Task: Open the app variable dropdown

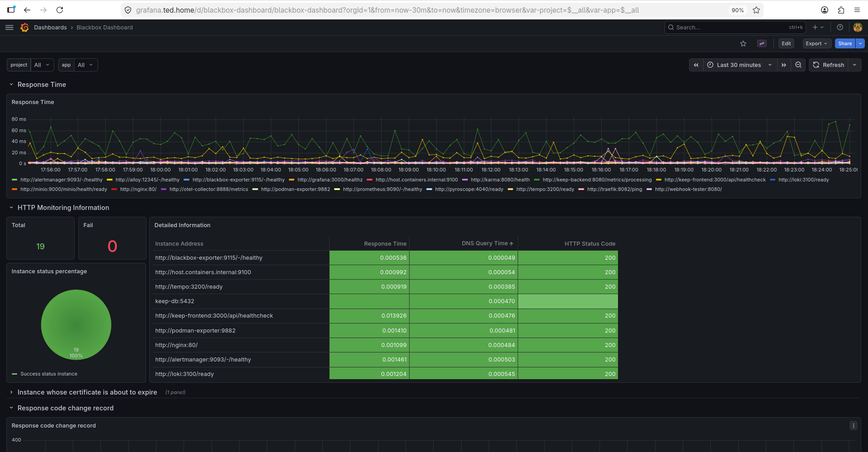Action: (x=85, y=65)
